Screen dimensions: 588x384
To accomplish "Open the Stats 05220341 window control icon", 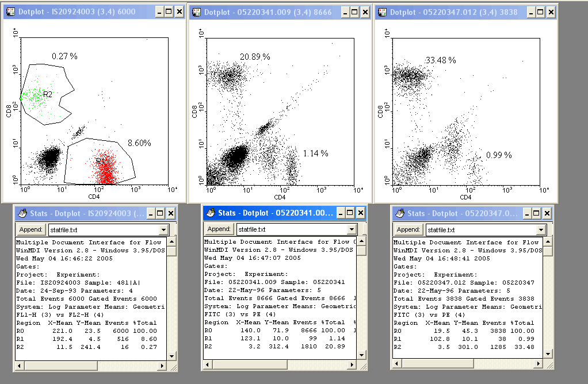I will 211,213.
